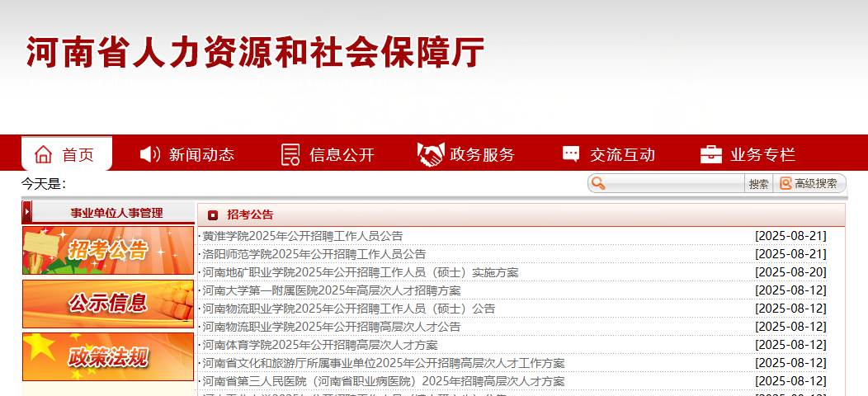Screen dimensions: 868x396
Task: Select the 招考公告 sidebar banner
Action: pos(108,250)
